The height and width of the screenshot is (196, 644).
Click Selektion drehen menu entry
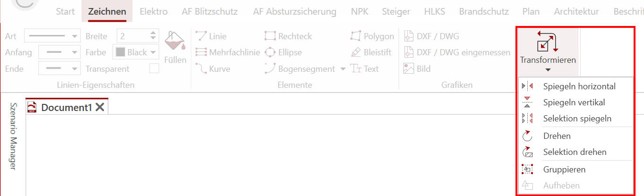click(575, 152)
